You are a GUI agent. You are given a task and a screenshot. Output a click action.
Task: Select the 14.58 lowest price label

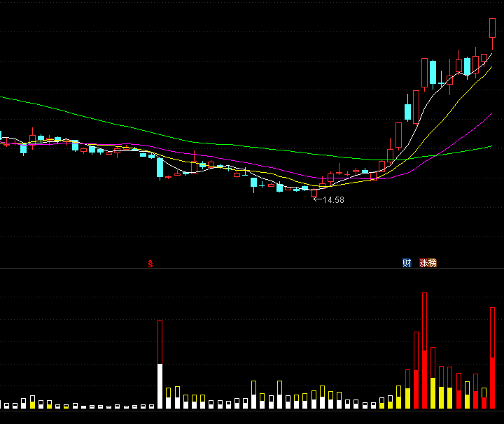coord(333,200)
